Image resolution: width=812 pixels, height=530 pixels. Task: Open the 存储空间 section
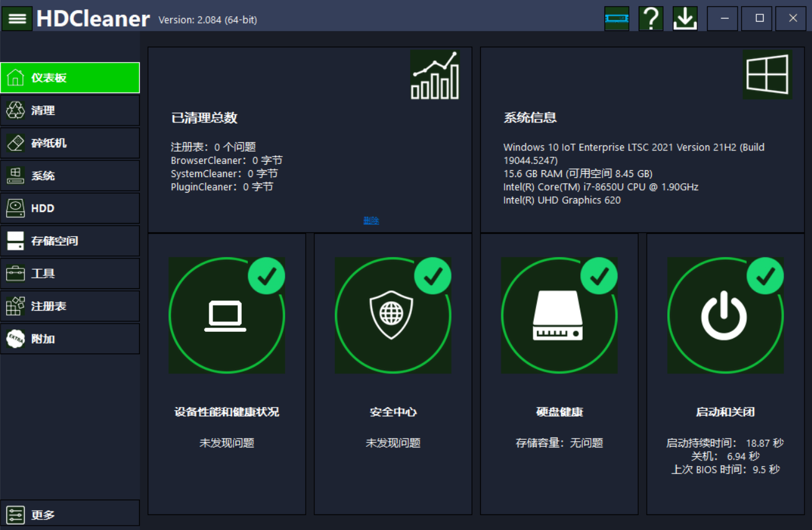point(70,241)
